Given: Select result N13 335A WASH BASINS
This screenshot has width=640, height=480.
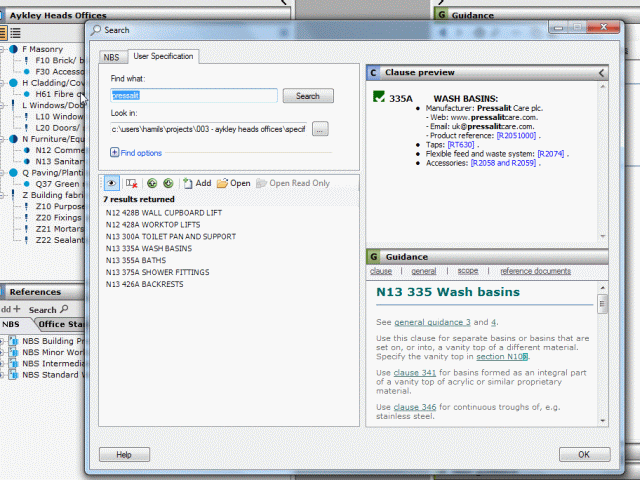Looking at the screenshot, I should point(149,248).
